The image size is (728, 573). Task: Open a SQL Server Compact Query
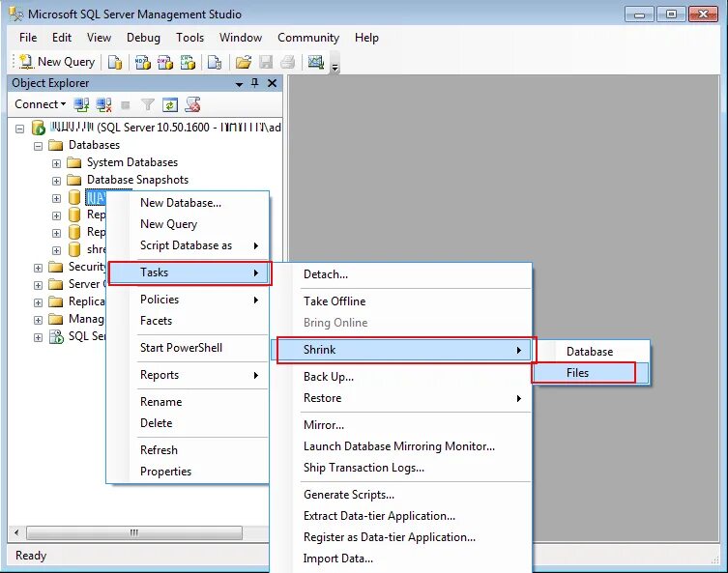tap(214, 62)
